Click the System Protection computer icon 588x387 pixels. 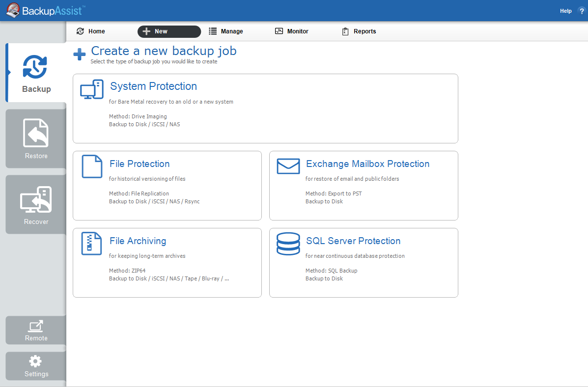92,89
